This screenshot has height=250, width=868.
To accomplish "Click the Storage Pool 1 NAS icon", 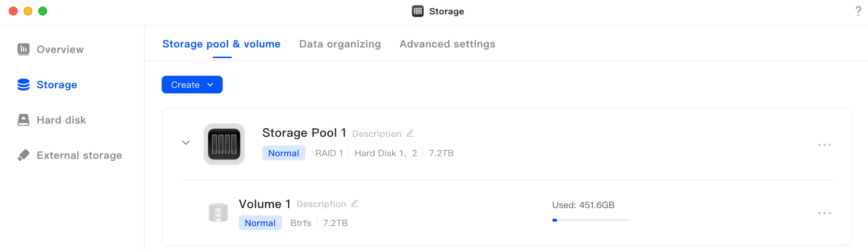I will [x=224, y=144].
